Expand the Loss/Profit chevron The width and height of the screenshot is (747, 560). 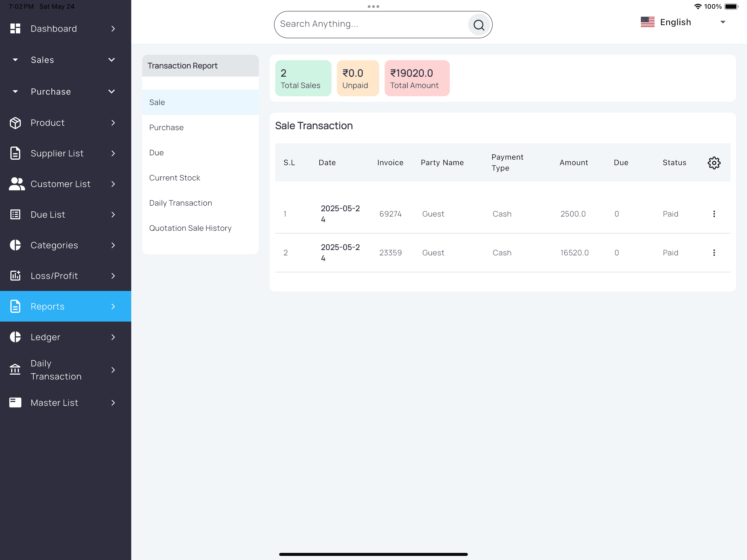point(113,276)
